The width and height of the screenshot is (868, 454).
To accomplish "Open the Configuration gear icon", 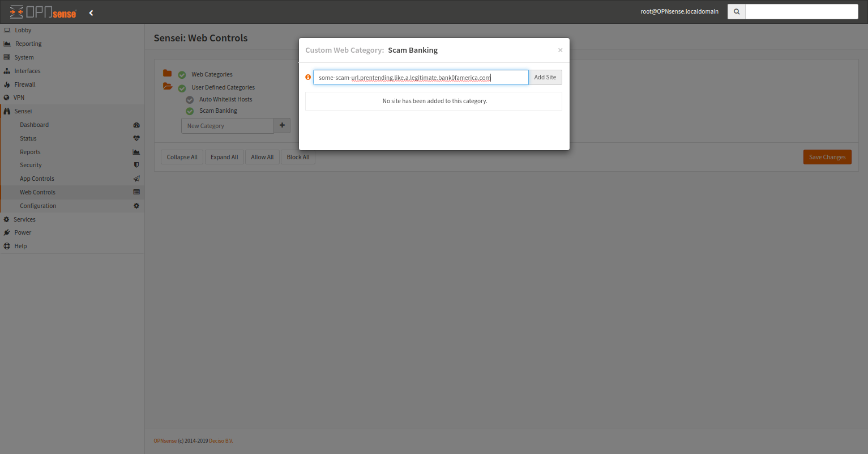I will (x=136, y=205).
